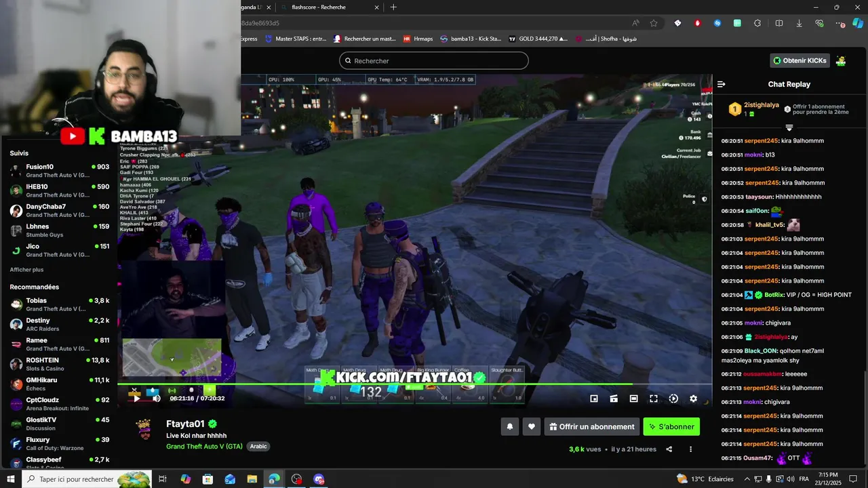Open recommended channel Ramee
The image size is (868, 488).
coord(60,344)
